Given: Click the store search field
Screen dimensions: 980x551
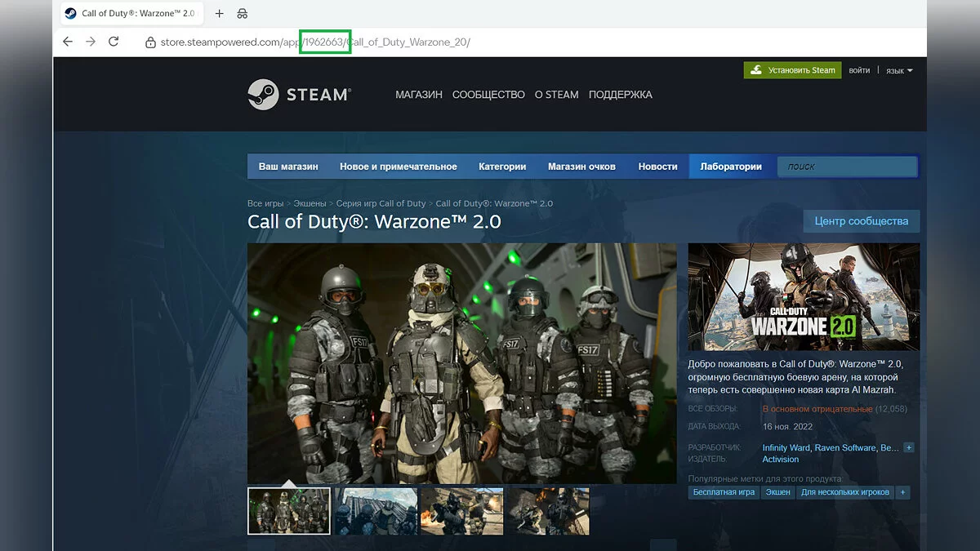Looking at the screenshot, I should pos(847,167).
